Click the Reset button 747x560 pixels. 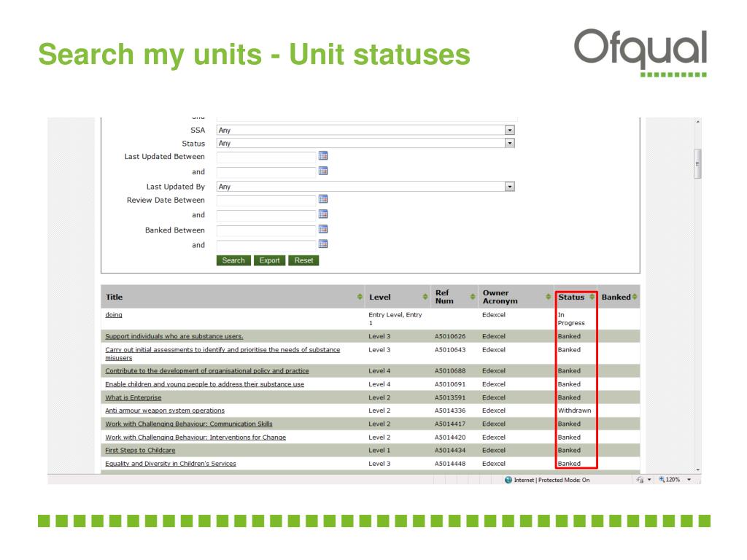click(303, 260)
